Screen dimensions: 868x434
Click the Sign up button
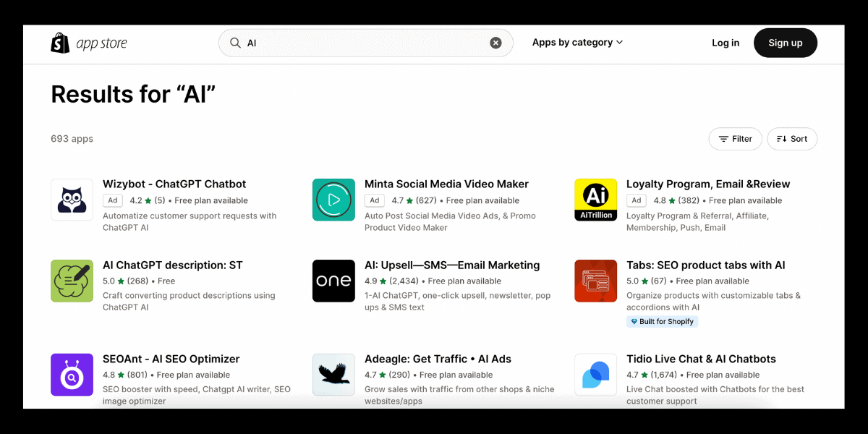786,43
